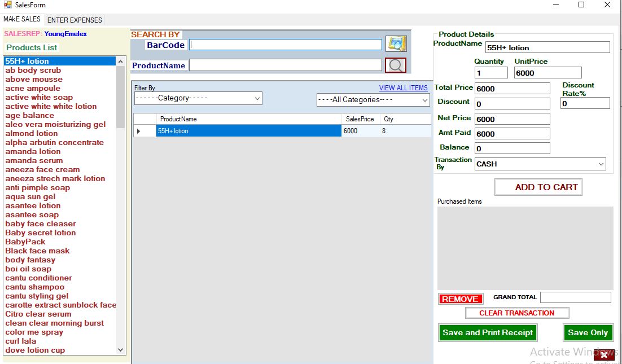Click CLEAR TRANSACTION
622x364 pixels.
(x=516, y=313)
